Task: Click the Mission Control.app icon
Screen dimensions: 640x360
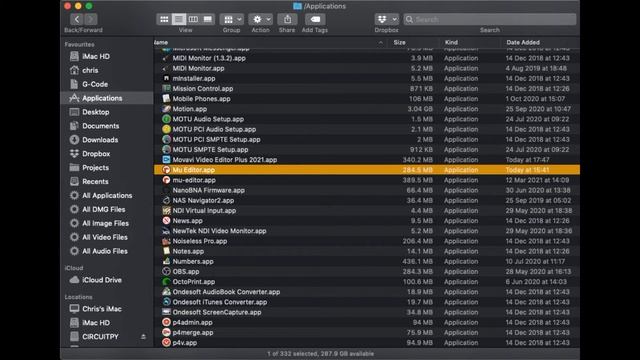Action: click(166, 89)
